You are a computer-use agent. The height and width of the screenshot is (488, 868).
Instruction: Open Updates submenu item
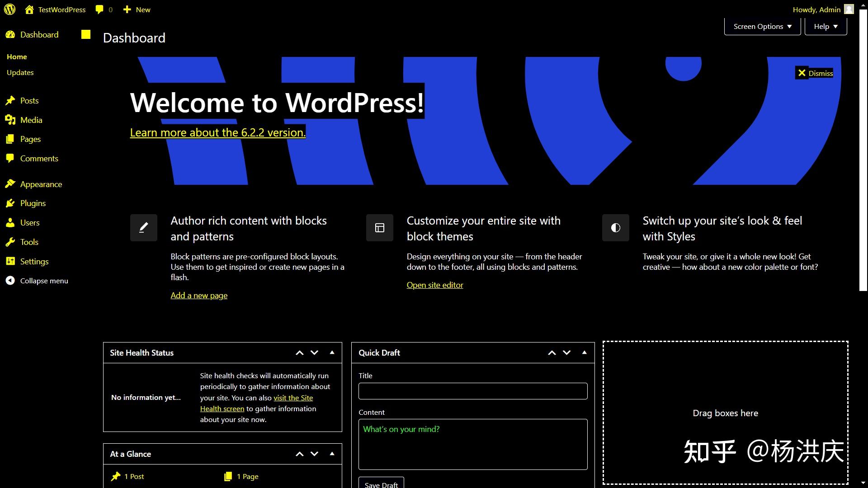point(20,73)
